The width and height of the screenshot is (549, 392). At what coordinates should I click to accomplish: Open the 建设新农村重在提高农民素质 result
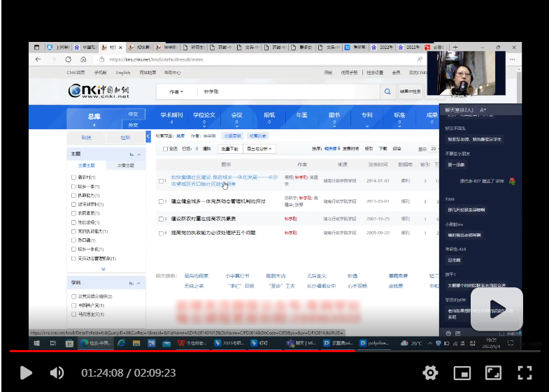tap(204, 219)
